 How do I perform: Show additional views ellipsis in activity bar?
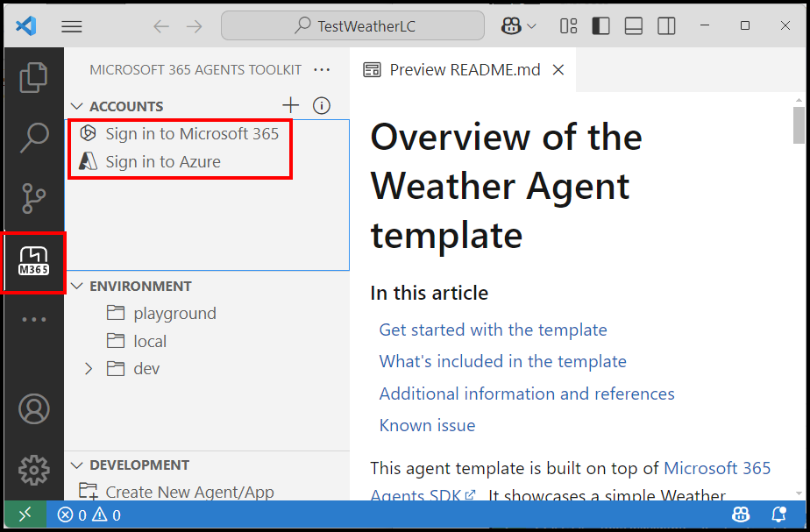tap(34, 319)
